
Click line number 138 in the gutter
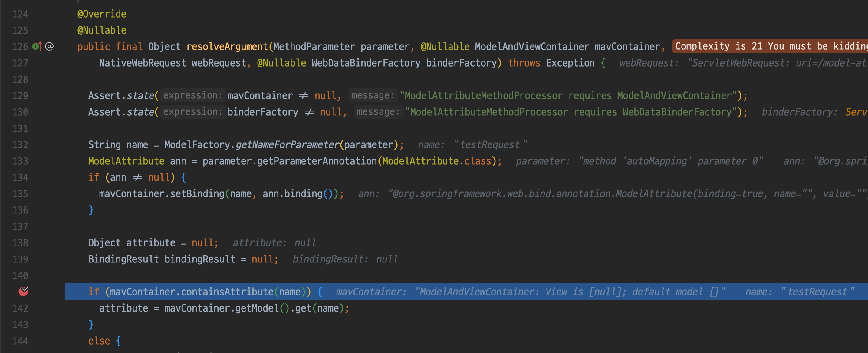20,243
